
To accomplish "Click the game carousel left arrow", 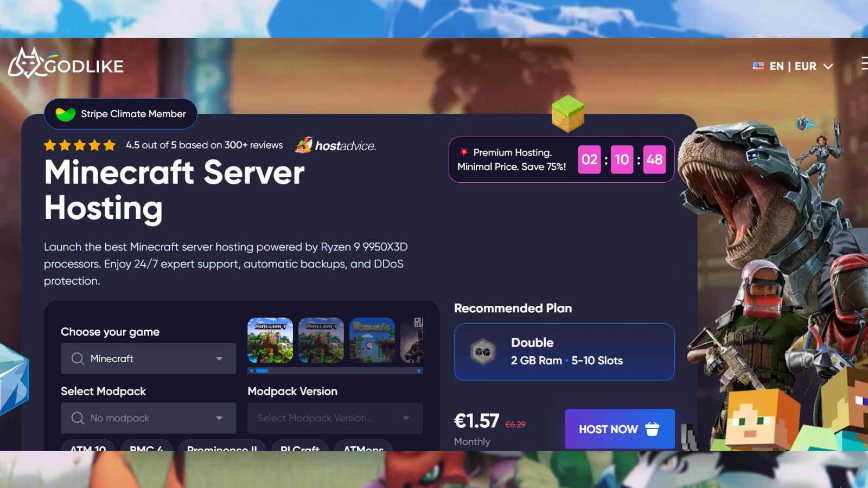I will click(251, 371).
